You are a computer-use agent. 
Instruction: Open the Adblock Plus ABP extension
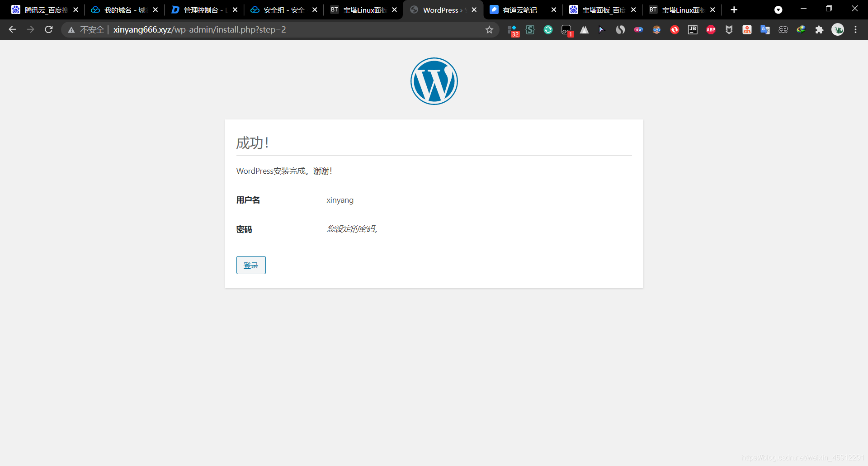[x=711, y=29]
